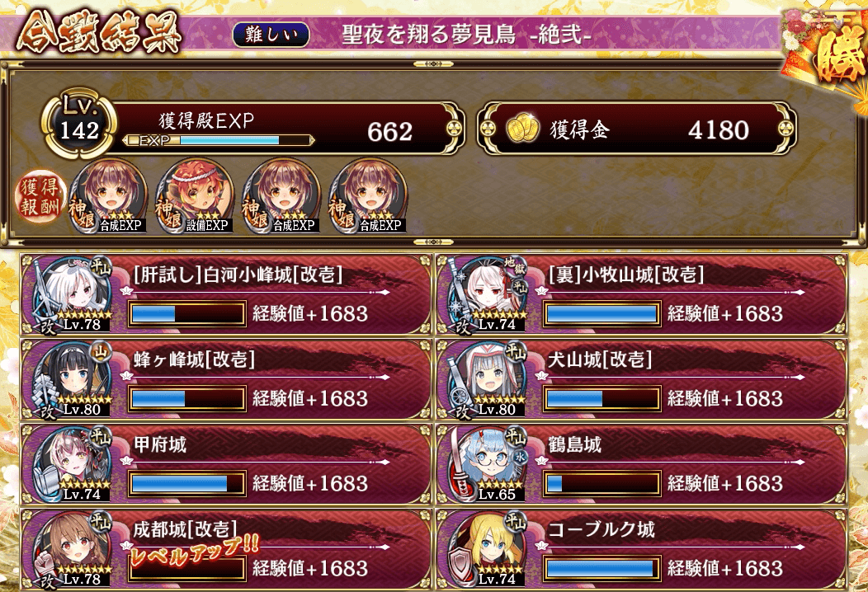
Task: Click the 甲府城 experience bar
Action: click(187, 483)
